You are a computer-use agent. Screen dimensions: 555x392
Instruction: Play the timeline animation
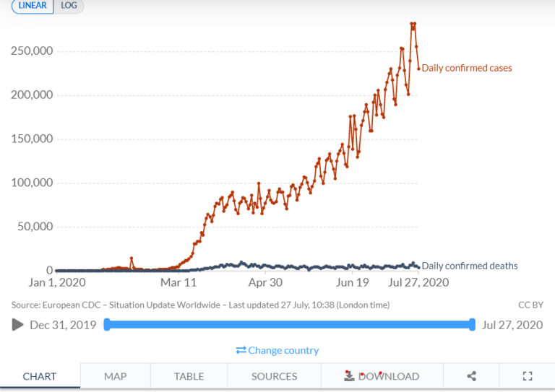tap(17, 324)
